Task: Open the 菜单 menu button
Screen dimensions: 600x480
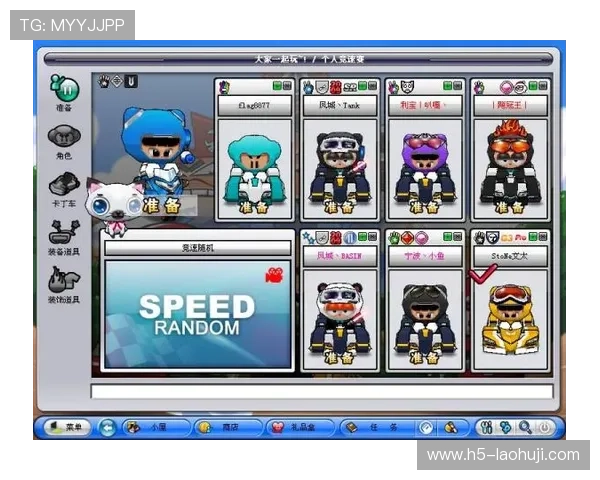Action: tap(66, 427)
